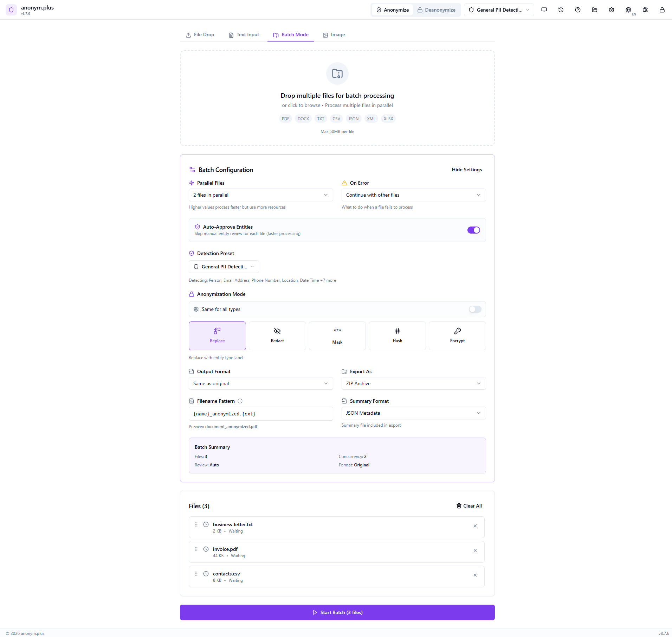Screen dimensions: 672x637
Task: Click the lock privacy icon in header
Action: click(x=662, y=11)
